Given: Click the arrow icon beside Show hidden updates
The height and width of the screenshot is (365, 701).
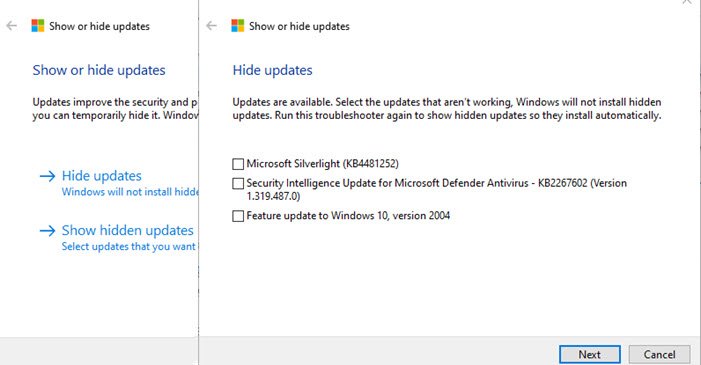Looking at the screenshot, I should click(47, 230).
